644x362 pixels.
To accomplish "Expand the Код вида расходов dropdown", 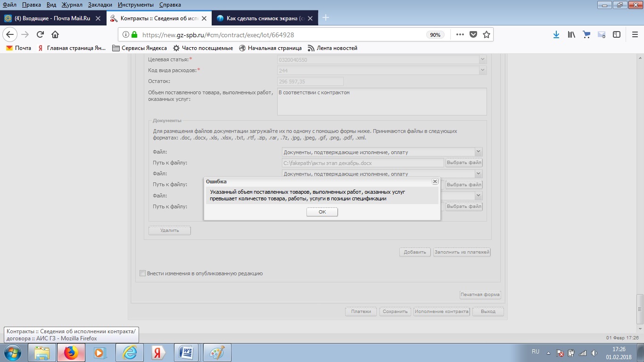I will point(482,70).
